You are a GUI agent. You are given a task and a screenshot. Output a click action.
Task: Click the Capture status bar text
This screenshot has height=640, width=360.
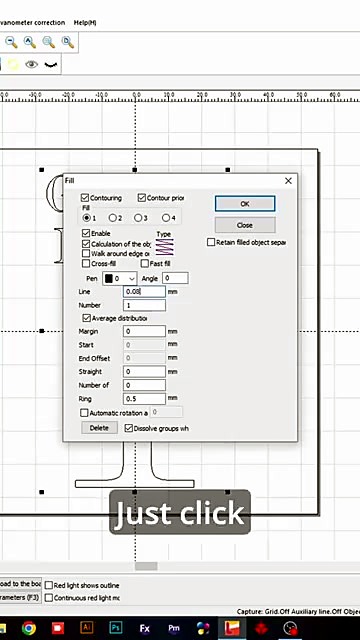pos(298,611)
